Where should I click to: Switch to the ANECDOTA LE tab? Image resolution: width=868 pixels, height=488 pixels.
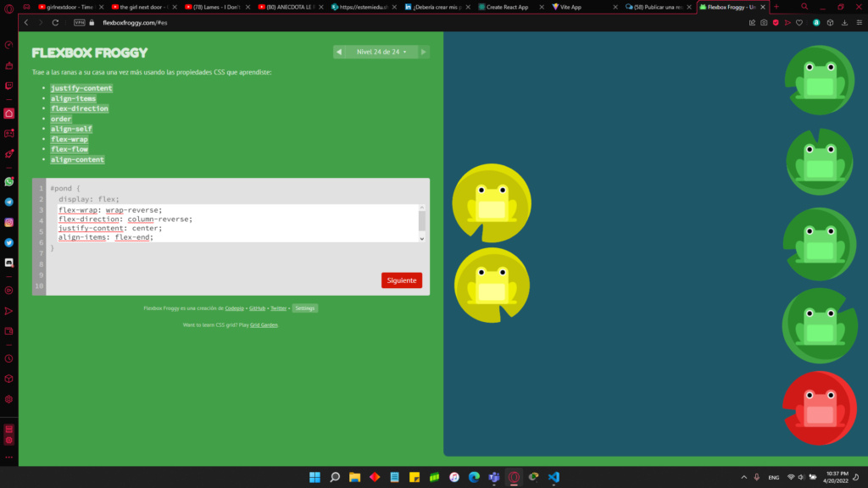[290, 7]
